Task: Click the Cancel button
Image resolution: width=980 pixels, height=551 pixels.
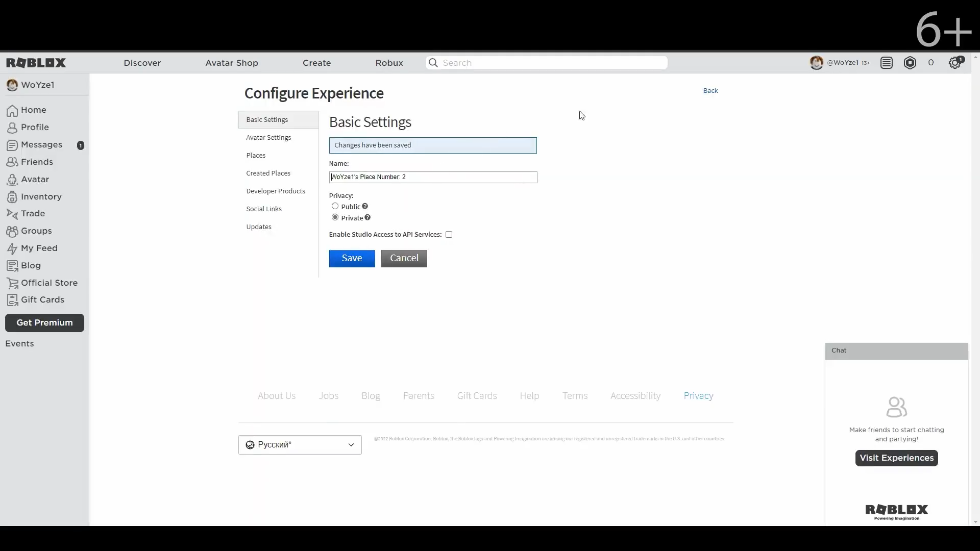Action: pos(404,258)
